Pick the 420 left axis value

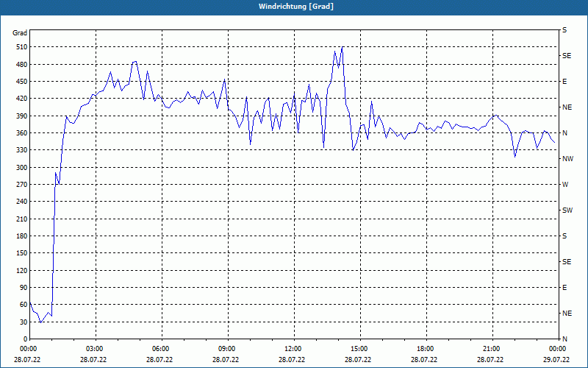pos(22,99)
